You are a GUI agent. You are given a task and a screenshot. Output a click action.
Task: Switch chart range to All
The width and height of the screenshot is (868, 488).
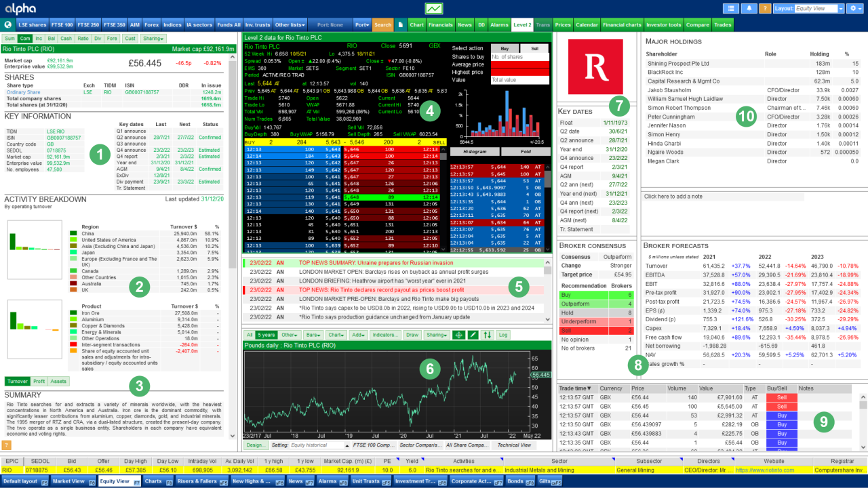point(250,335)
